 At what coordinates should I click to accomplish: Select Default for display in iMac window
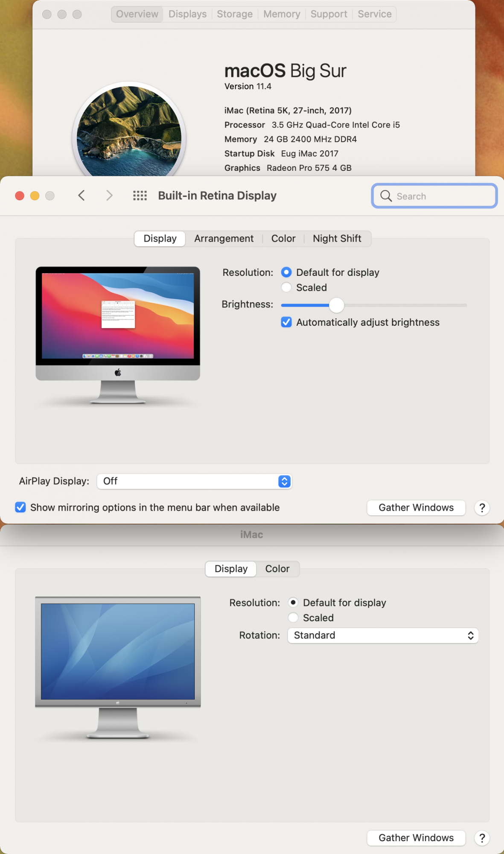pos(293,602)
